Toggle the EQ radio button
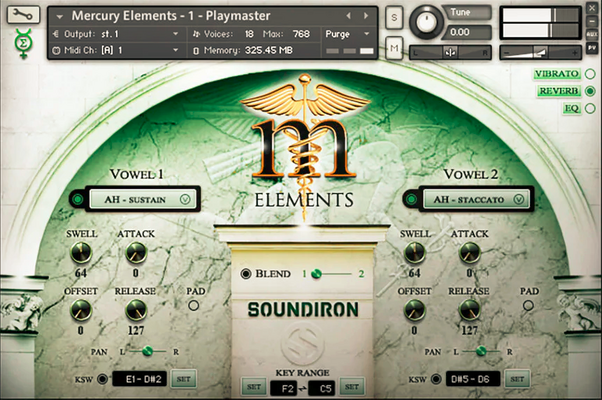Image resolution: width=602 pixels, height=400 pixels. (x=590, y=109)
